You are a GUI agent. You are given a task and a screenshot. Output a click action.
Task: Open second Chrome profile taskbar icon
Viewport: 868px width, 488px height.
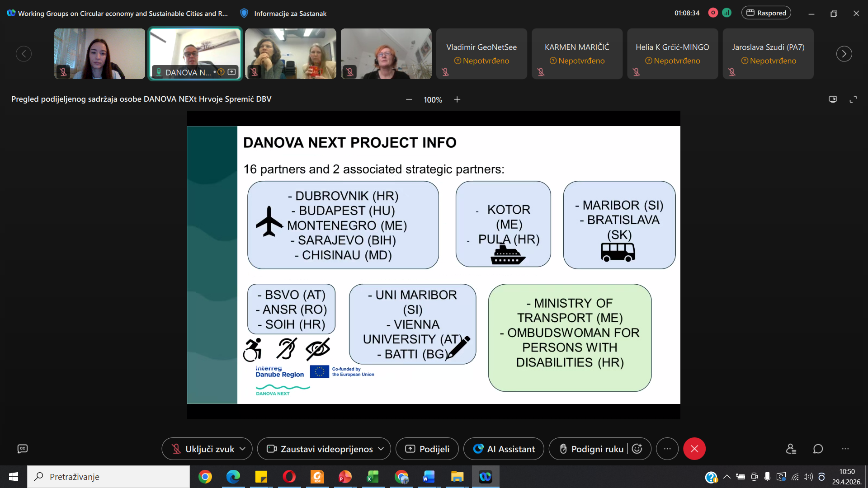[401, 477]
